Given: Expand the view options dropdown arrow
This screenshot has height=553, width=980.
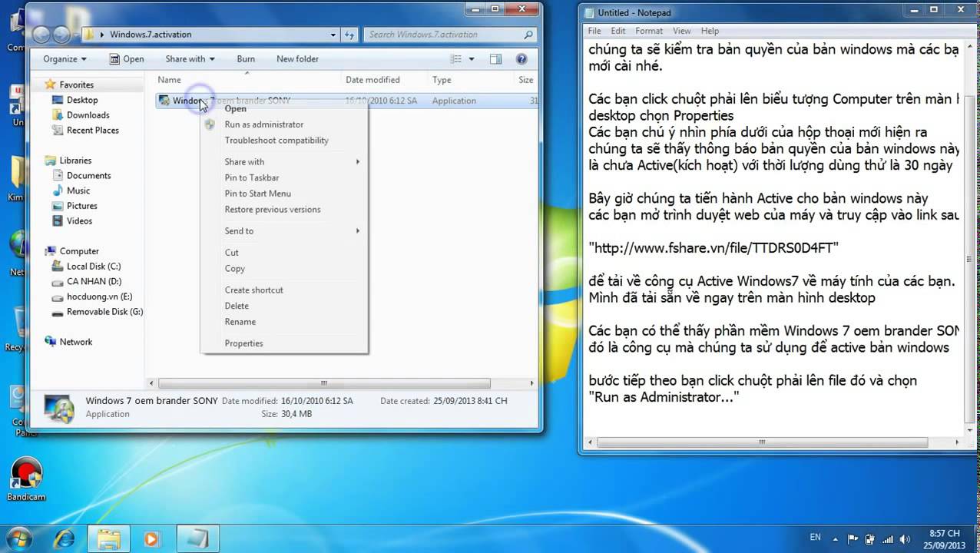Looking at the screenshot, I should tap(472, 59).
